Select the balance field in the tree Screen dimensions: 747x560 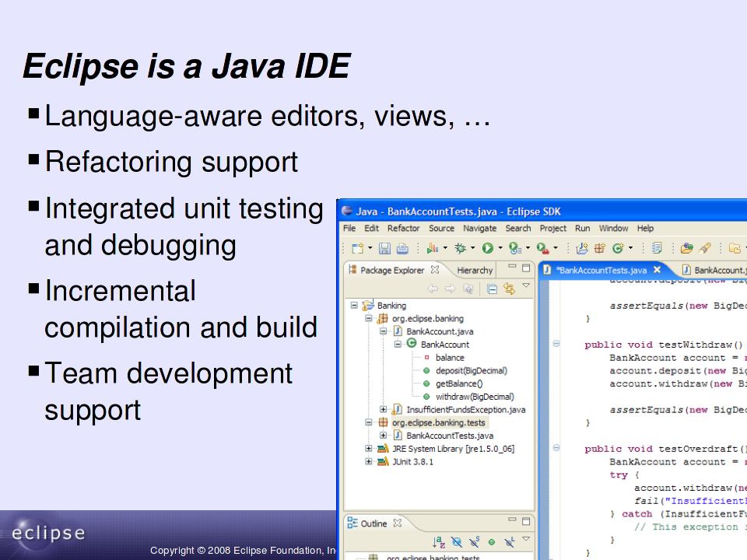450,358
